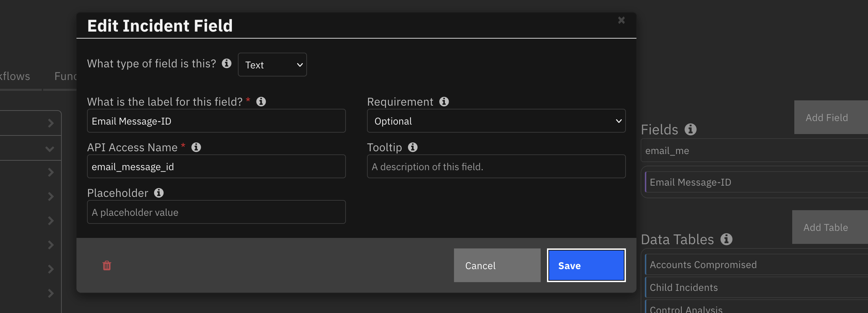This screenshot has height=313, width=868.
Task: Open the field type dropdown showing Text
Action: pyautogui.click(x=272, y=65)
